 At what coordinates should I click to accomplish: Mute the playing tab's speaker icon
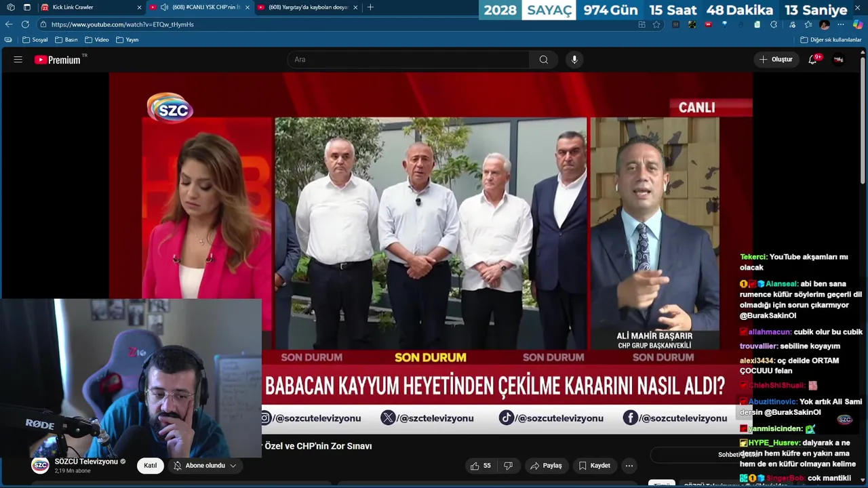[164, 7]
